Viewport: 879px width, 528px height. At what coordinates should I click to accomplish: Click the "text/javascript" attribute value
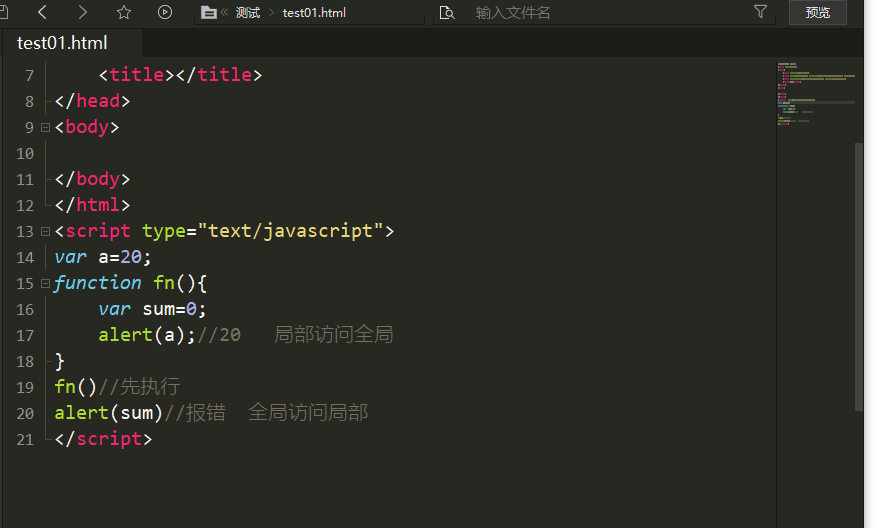pyautogui.click(x=290, y=230)
